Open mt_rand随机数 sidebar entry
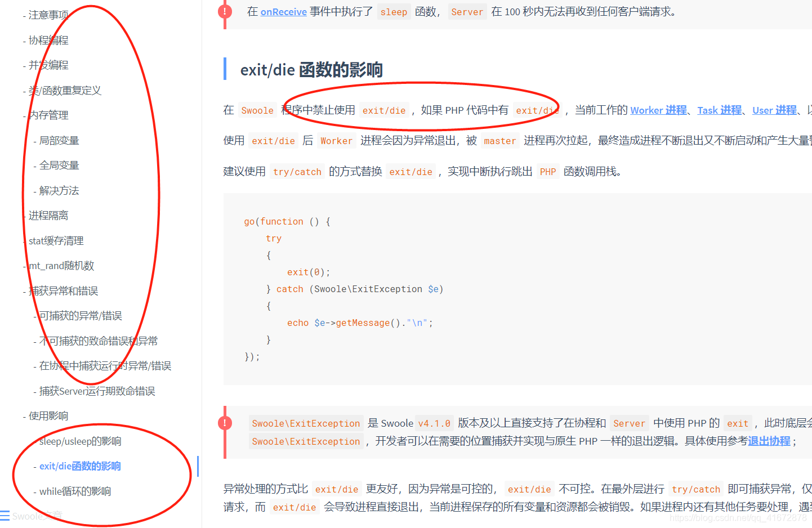This screenshot has height=528, width=812. click(x=61, y=266)
